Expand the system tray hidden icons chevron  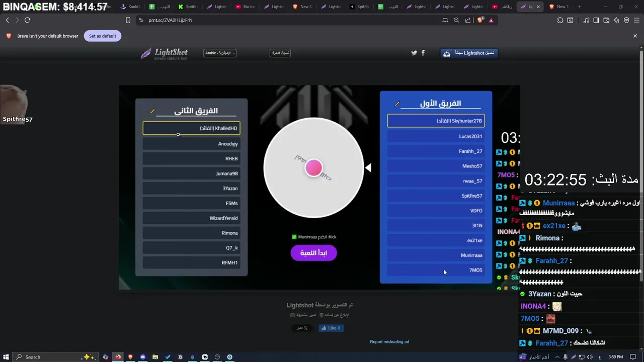coord(557,357)
